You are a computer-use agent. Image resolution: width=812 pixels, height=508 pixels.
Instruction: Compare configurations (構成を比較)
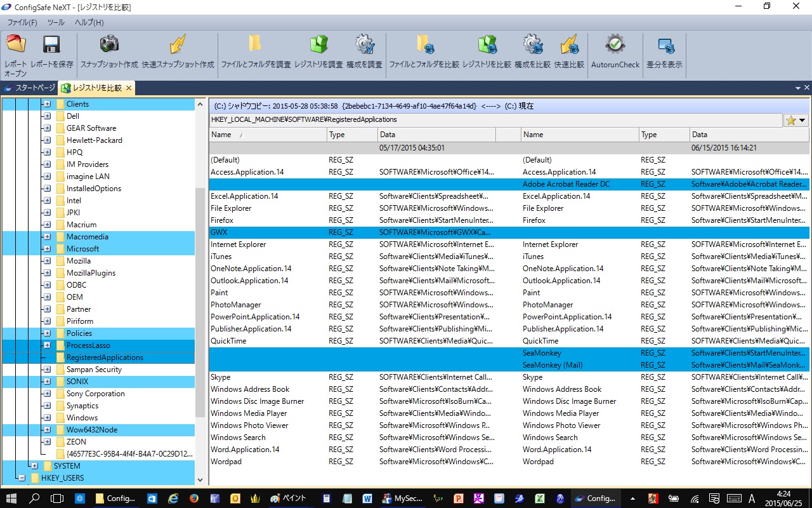click(x=533, y=51)
